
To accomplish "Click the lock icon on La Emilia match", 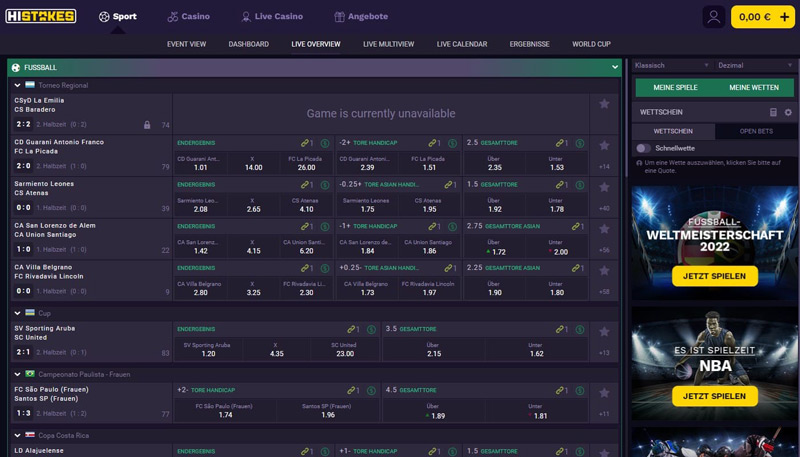I will (x=147, y=125).
